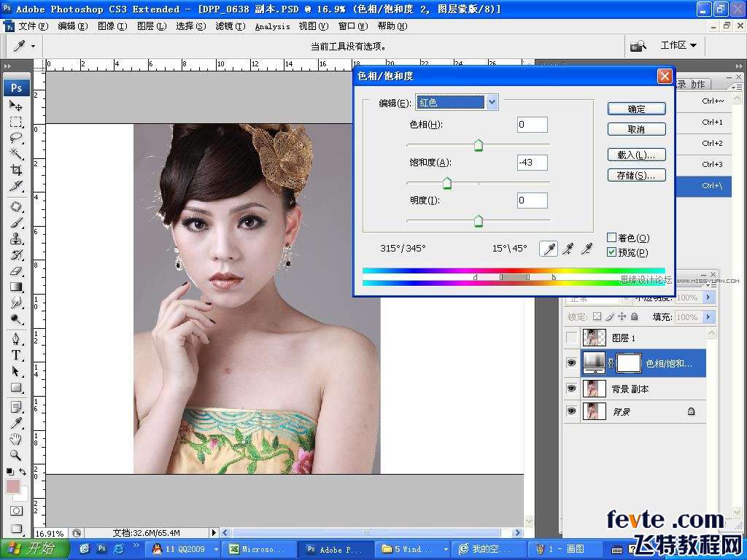Toggle Quick Mask mode
747x560 pixels.
click(x=16, y=511)
